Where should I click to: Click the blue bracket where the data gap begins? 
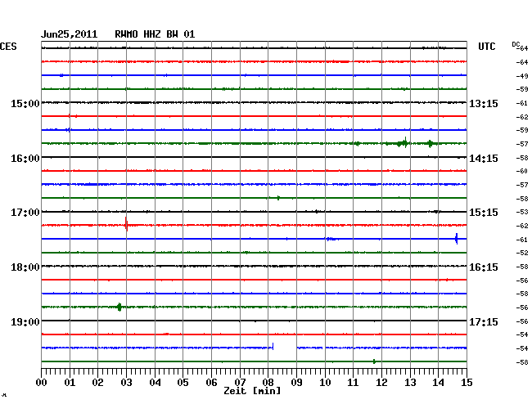pos(273,347)
